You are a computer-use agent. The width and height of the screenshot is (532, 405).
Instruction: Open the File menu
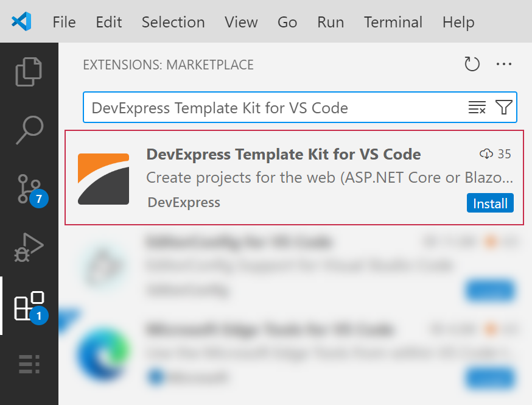[64, 22]
